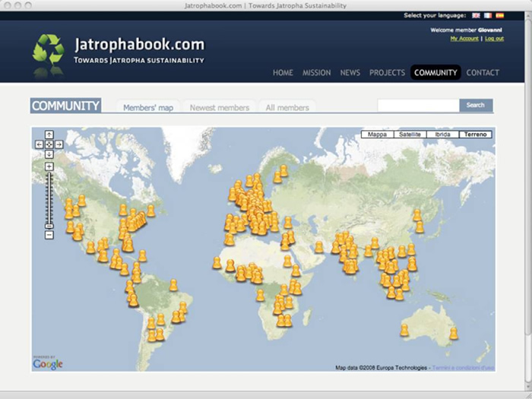Select the Terreno map type

475,135
